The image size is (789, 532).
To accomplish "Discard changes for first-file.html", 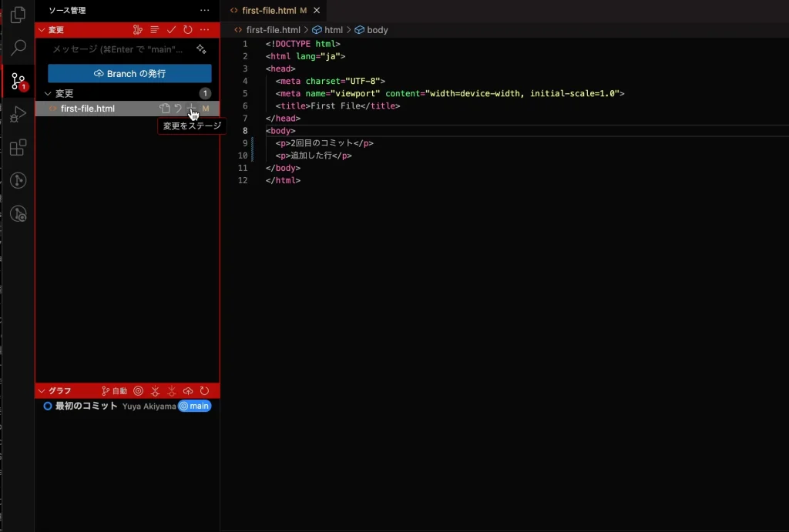I will click(178, 108).
